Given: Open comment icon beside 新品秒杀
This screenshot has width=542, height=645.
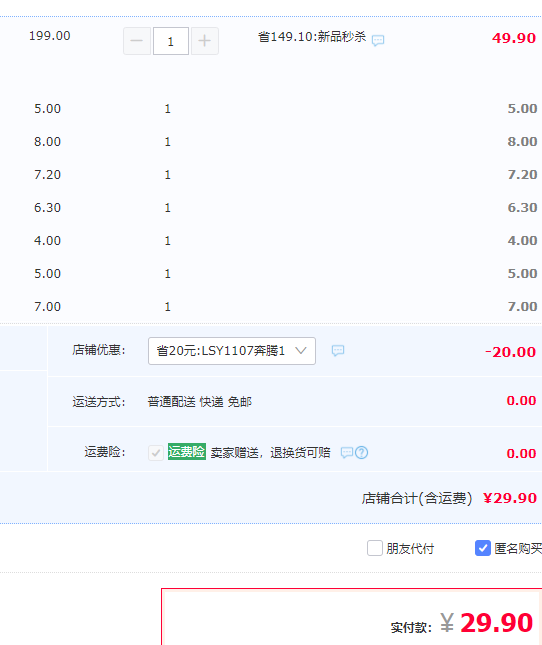Looking at the screenshot, I should [378, 40].
